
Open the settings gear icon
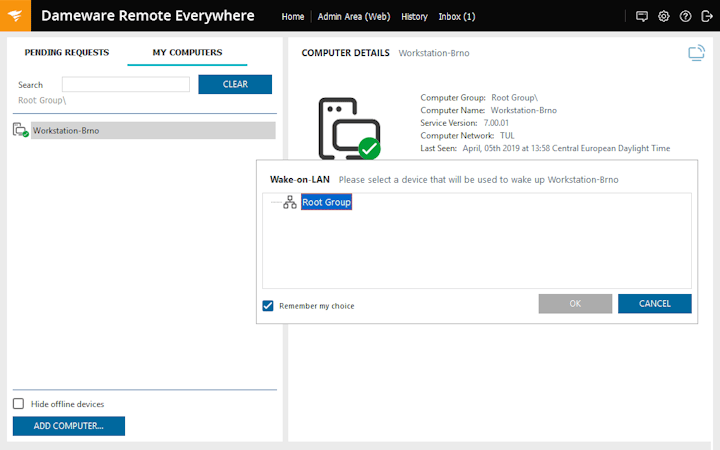[x=664, y=17]
